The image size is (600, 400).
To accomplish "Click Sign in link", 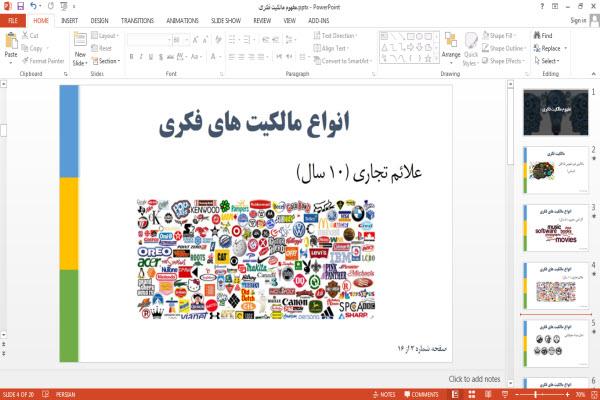I will [578, 21].
